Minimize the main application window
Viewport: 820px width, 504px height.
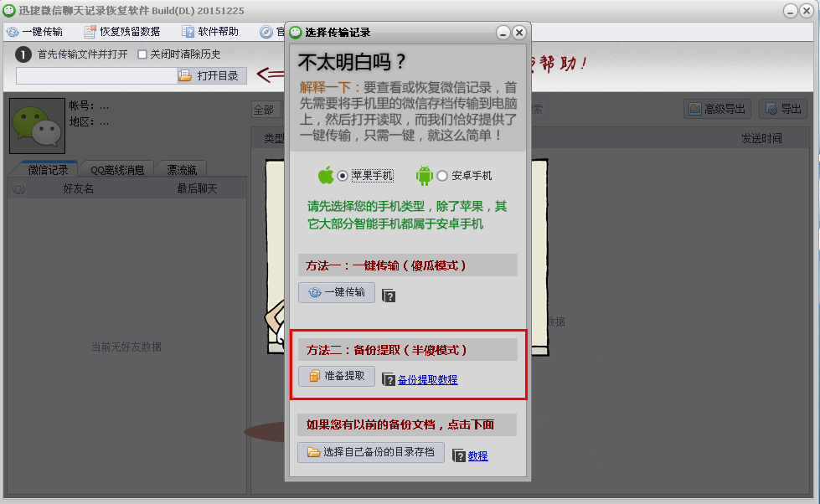pos(790,10)
